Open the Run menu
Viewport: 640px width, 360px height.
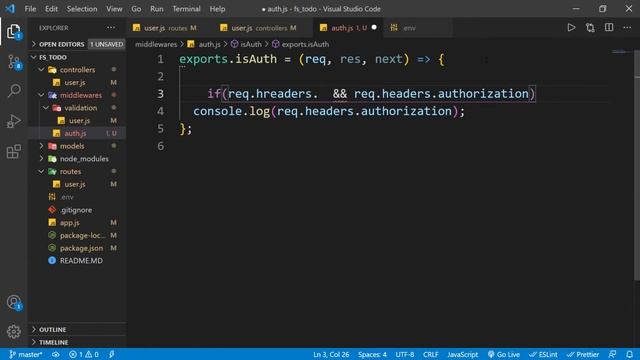[x=157, y=9]
